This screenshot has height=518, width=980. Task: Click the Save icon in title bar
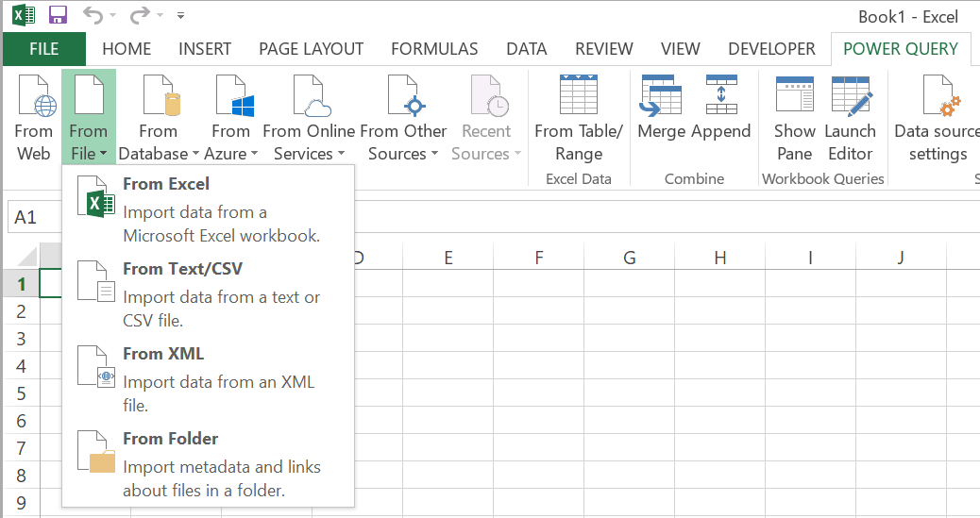click(x=58, y=14)
